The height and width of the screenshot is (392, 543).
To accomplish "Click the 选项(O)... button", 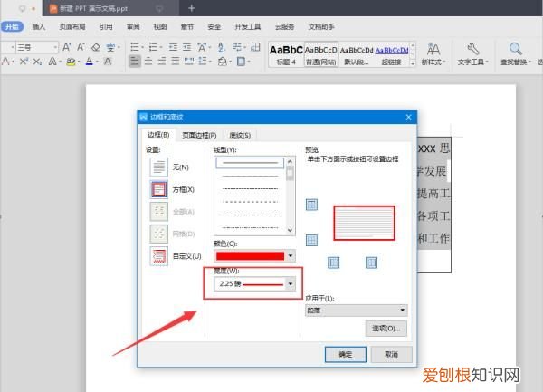I will point(386,329).
